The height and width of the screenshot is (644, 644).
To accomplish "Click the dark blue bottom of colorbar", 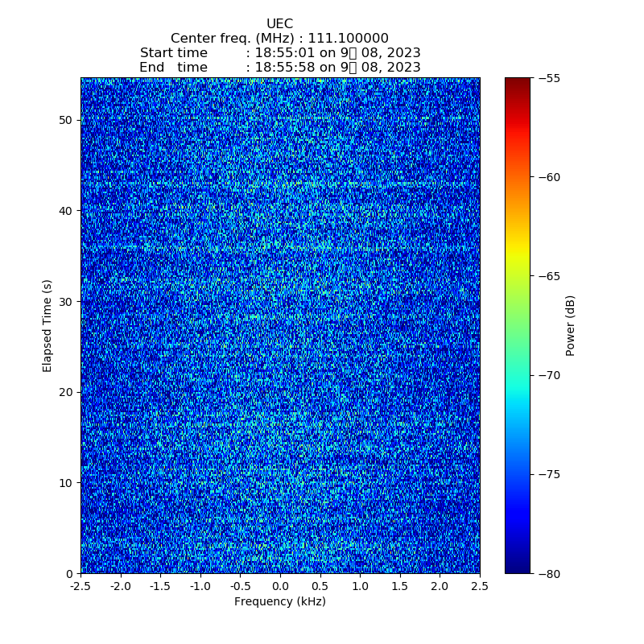I will (x=518, y=568).
